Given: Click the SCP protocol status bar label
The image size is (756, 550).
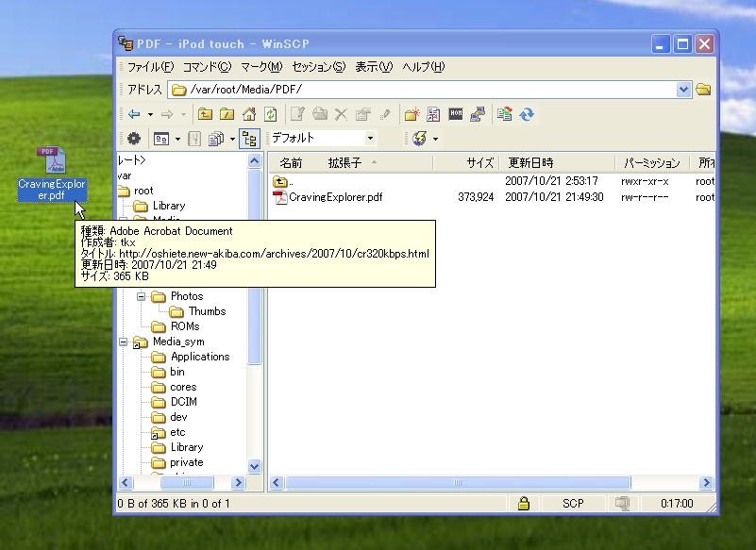Looking at the screenshot, I should [573, 504].
